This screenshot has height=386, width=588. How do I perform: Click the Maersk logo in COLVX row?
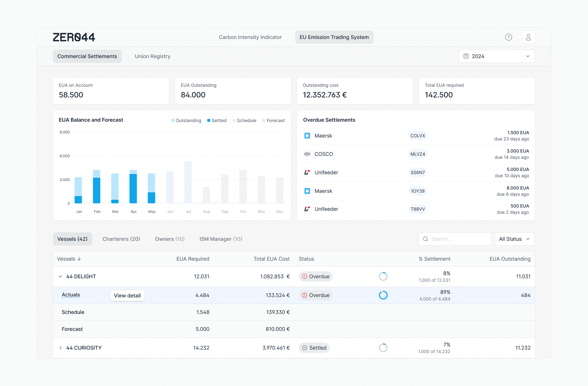pos(307,136)
